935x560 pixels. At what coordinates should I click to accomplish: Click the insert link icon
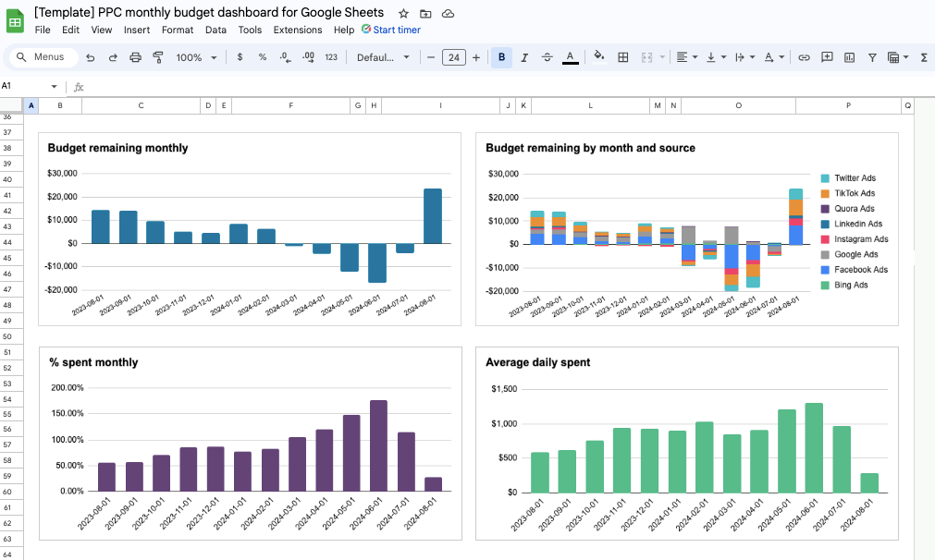(804, 57)
